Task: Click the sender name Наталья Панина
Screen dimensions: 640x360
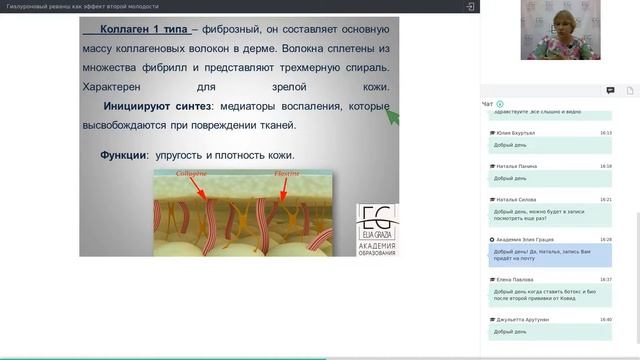Action: (516, 167)
